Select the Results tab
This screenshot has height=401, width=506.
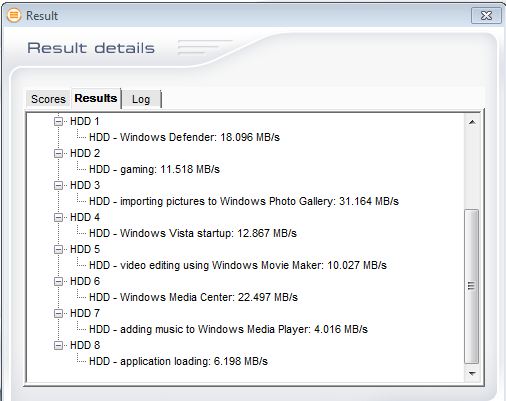pyautogui.click(x=96, y=98)
